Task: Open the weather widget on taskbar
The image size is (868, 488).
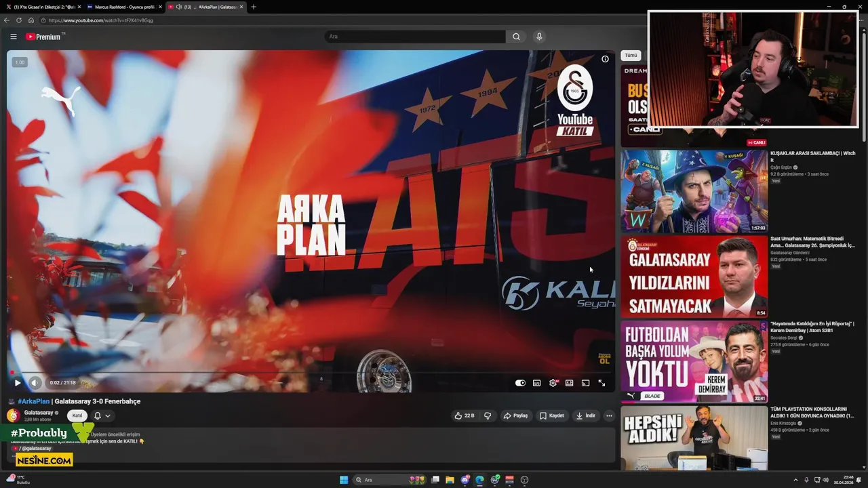Action: (18, 480)
